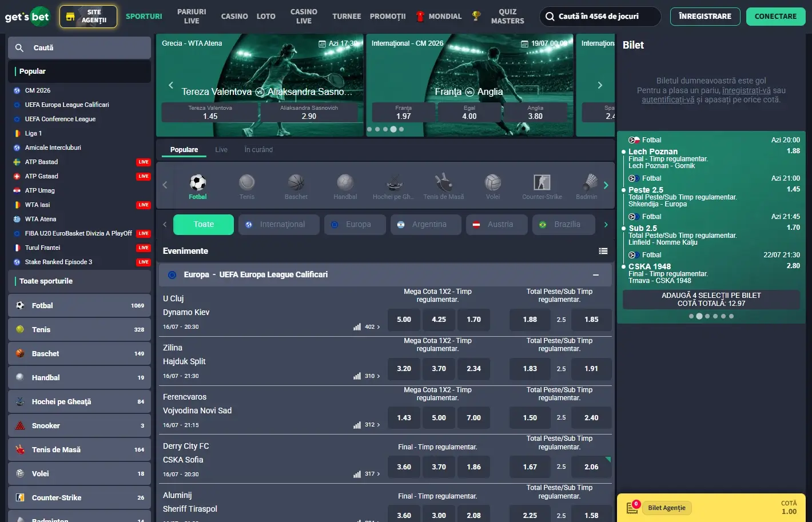Click the search magnifier in the sidebar
Screen dimensions: 812x522
pyautogui.click(x=19, y=48)
